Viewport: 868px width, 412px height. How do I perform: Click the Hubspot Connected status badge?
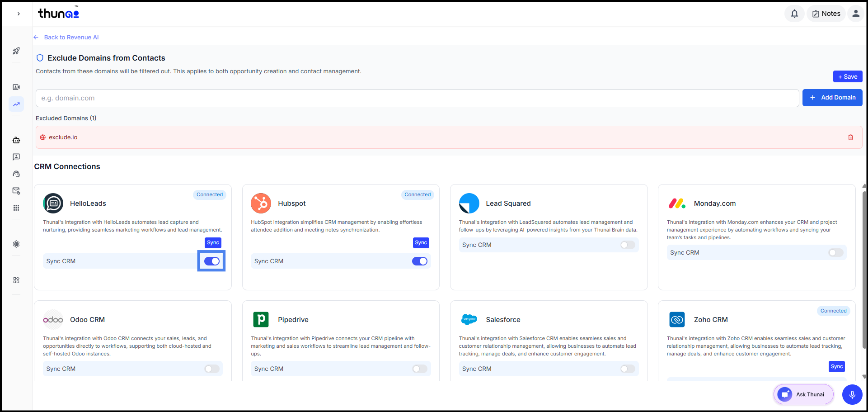[x=418, y=195]
